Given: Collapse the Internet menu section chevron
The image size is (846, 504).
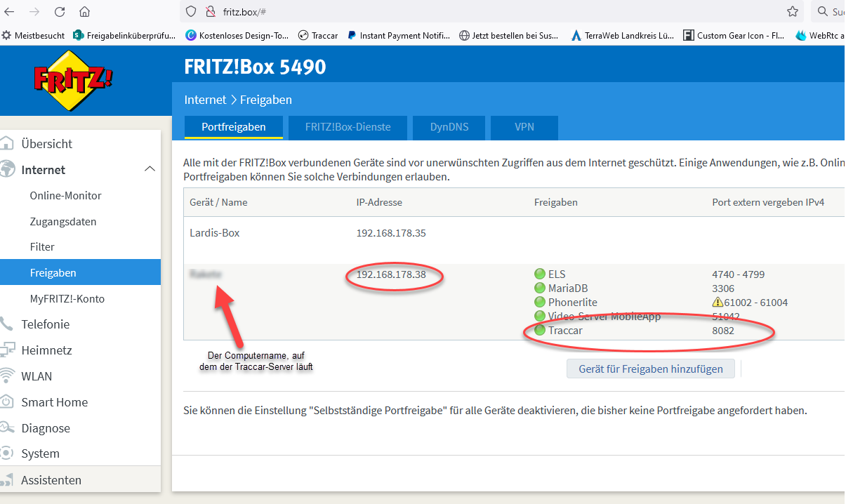Looking at the screenshot, I should coord(150,169).
